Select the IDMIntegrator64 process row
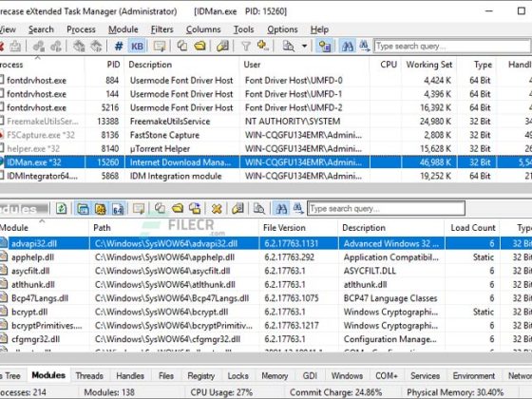The height and width of the screenshot is (399, 532). [266, 176]
